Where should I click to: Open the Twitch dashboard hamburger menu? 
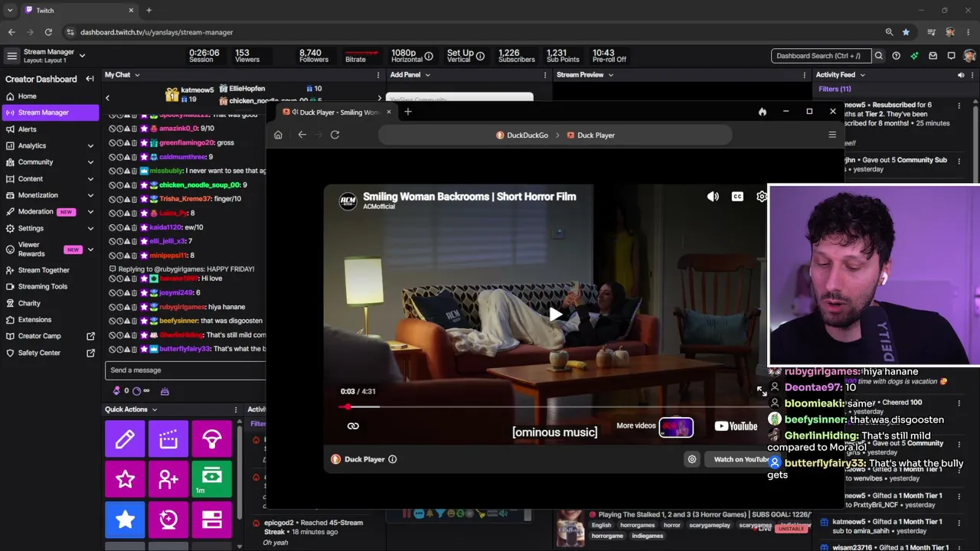coord(11,56)
